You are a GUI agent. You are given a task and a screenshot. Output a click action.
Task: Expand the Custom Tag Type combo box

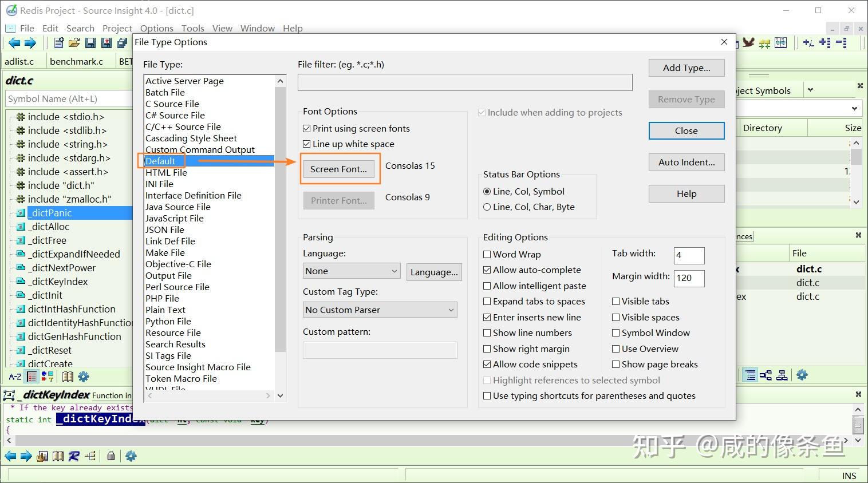click(380, 310)
